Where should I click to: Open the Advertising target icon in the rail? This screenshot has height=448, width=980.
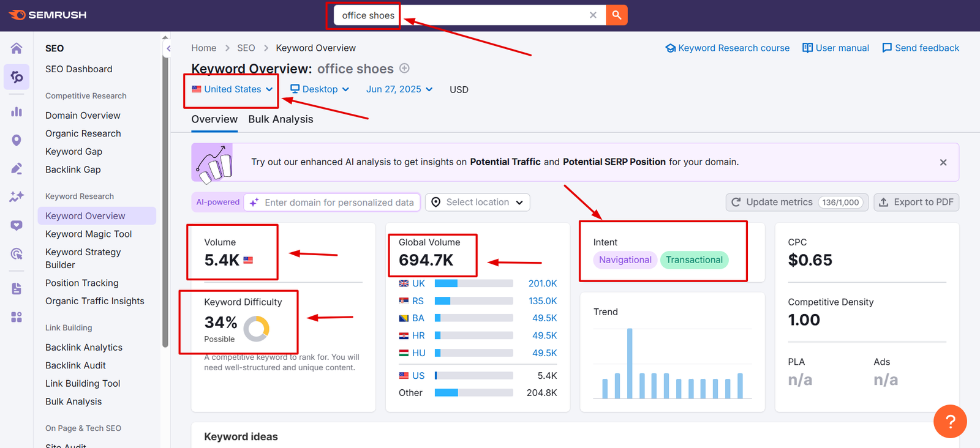17,253
